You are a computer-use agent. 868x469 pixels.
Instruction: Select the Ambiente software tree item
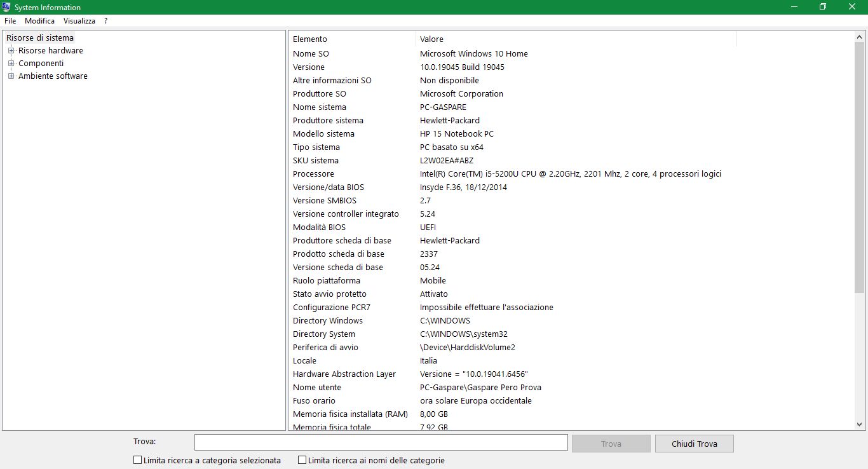pyautogui.click(x=53, y=76)
